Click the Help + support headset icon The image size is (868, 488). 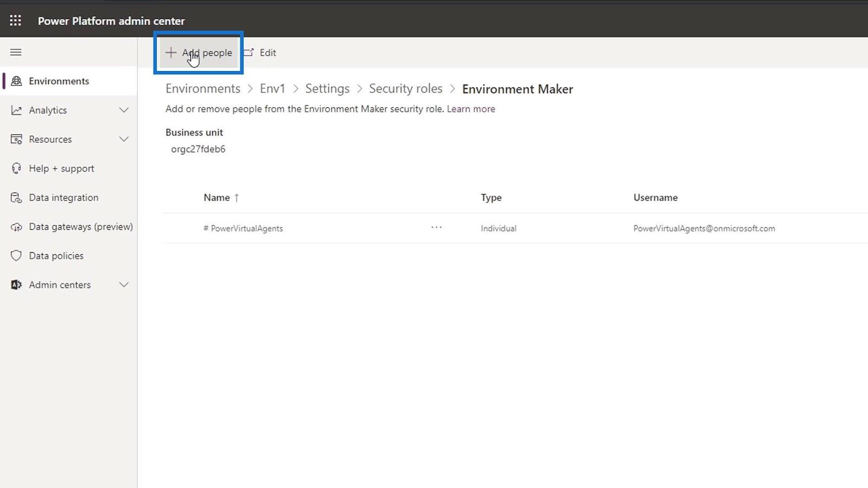point(16,169)
